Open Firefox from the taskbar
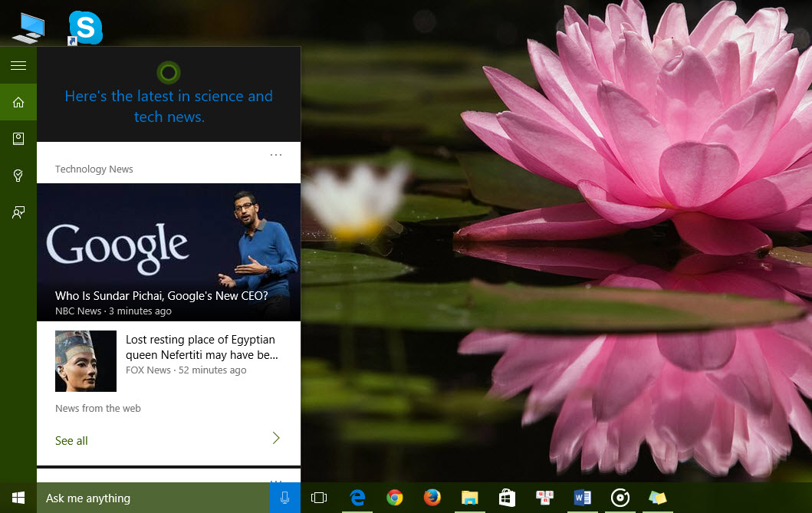 (432, 498)
